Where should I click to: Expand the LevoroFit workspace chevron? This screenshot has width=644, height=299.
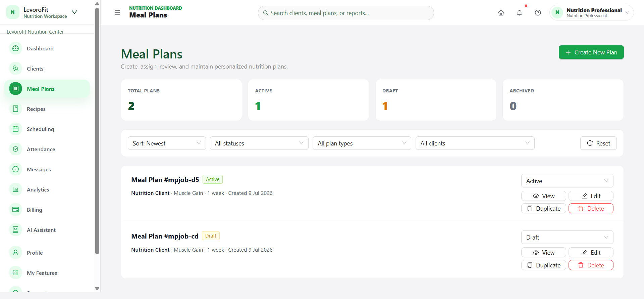pyautogui.click(x=74, y=12)
